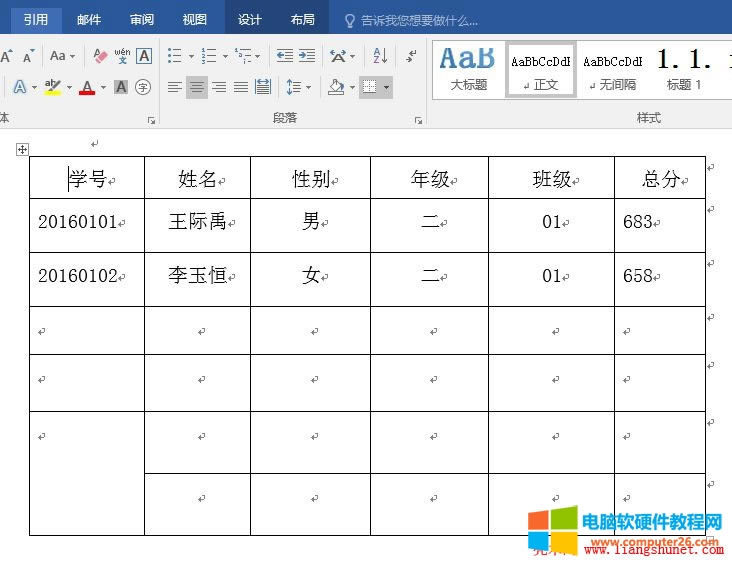
Task: Click cell containing 683
Action: tap(660, 225)
